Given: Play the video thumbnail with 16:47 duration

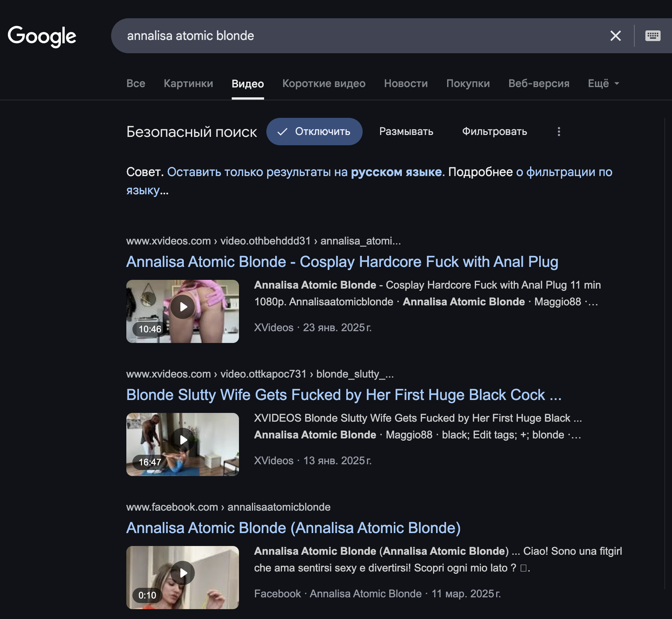Looking at the screenshot, I should click(x=183, y=444).
